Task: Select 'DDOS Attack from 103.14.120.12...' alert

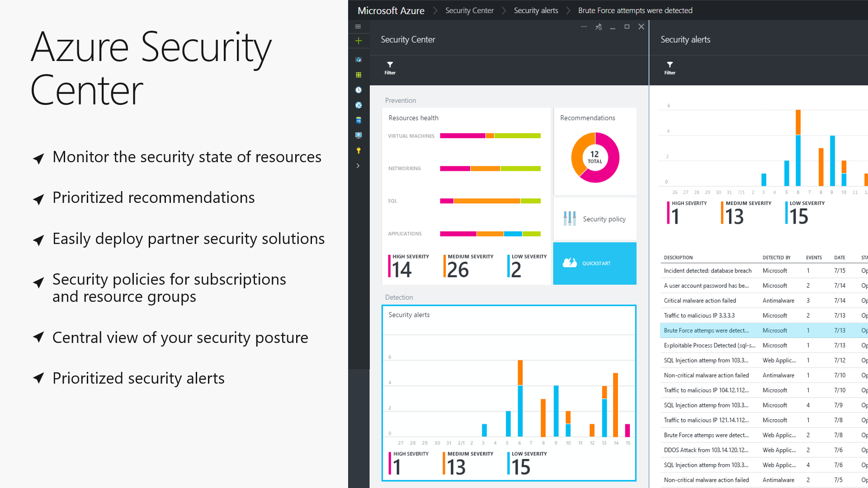Action: (x=764, y=450)
